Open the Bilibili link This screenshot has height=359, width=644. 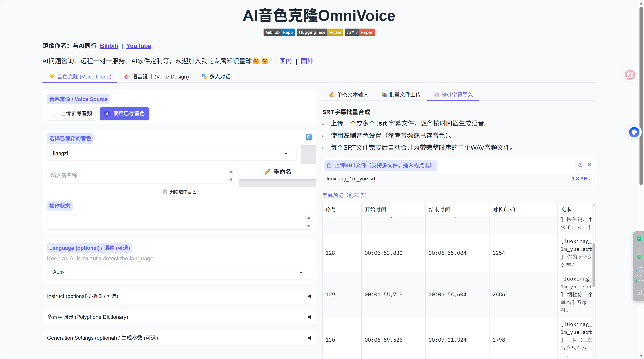pyautogui.click(x=109, y=46)
